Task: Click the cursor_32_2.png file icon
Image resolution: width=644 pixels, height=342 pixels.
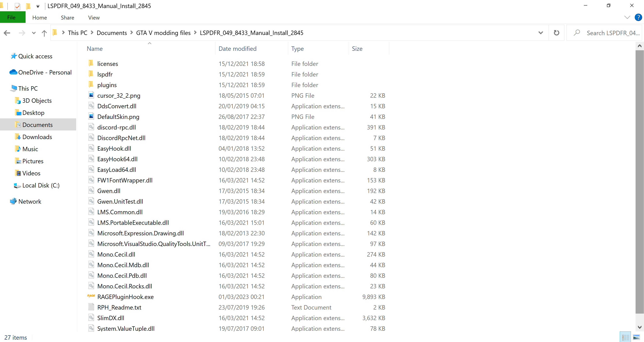Action: coord(91,95)
